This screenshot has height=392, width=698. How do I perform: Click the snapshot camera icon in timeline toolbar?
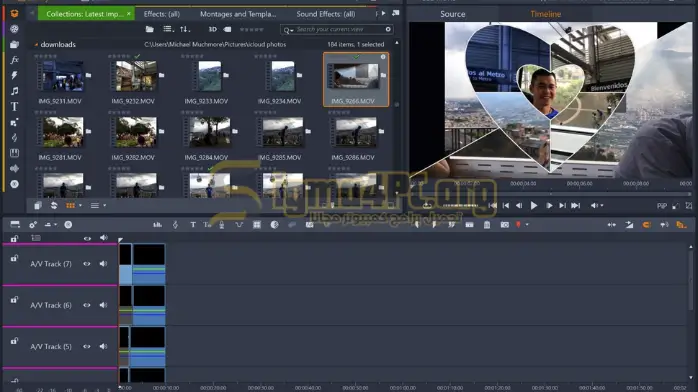504,225
